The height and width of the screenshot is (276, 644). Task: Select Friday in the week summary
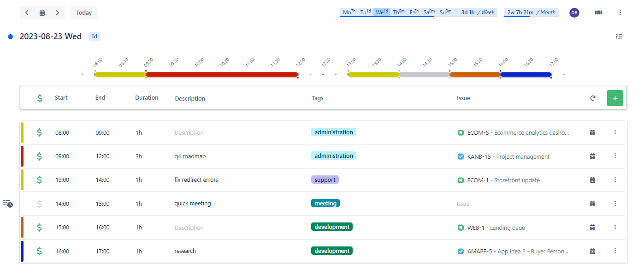tap(414, 12)
